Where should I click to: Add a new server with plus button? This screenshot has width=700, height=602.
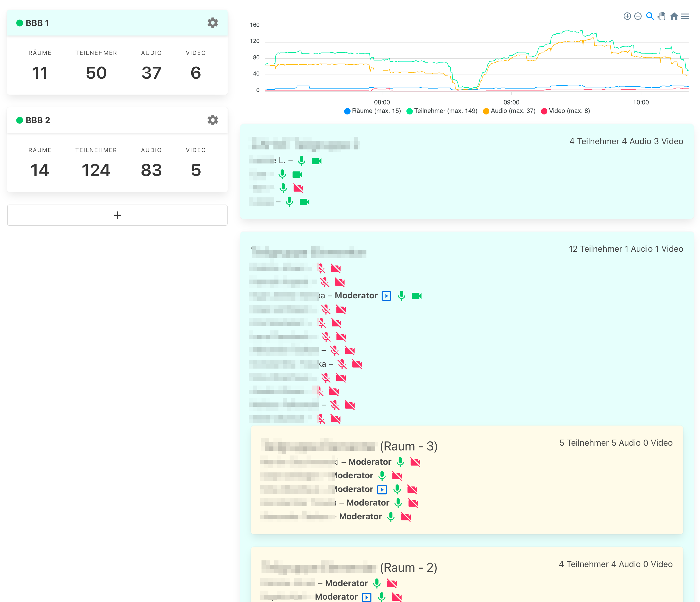pyautogui.click(x=117, y=215)
